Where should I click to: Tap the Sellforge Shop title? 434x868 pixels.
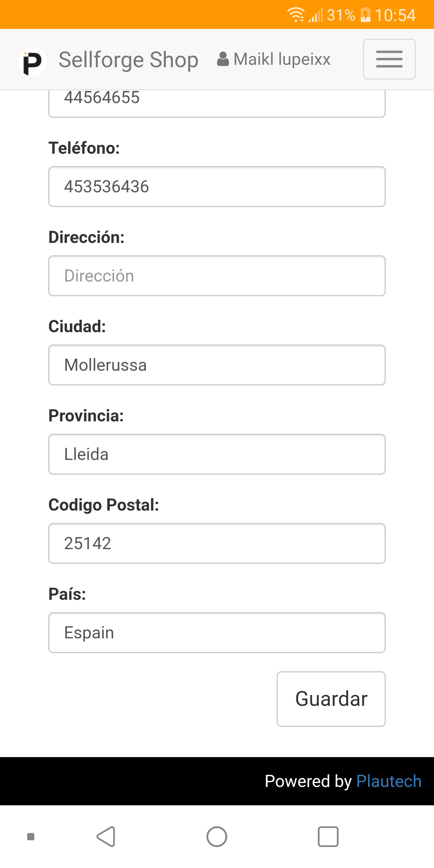128,60
